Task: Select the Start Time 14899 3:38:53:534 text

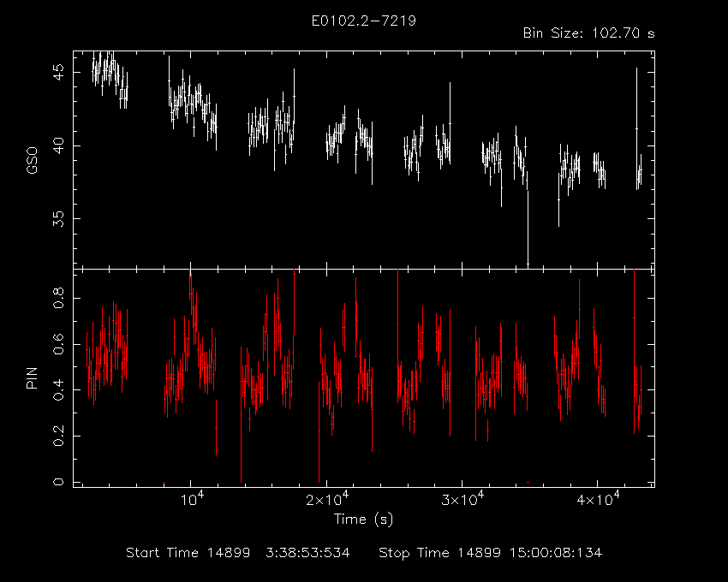Action: (238, 553)
